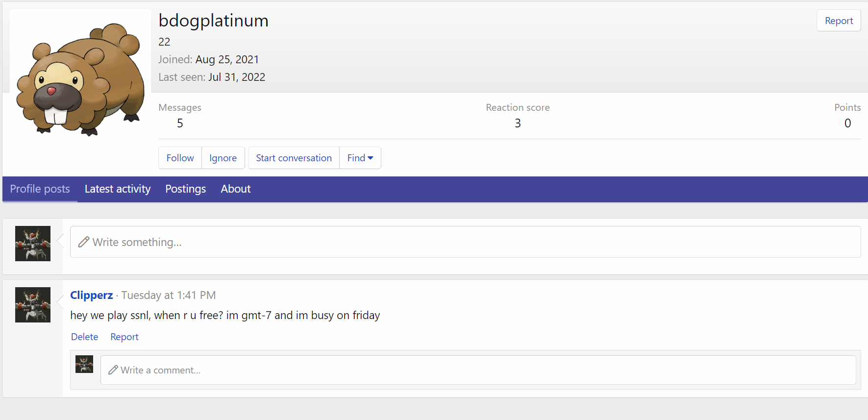The width and height of the screenshot is (868, 420).
Task: Follow the user bdogplatinum
Action: (180, 158)
